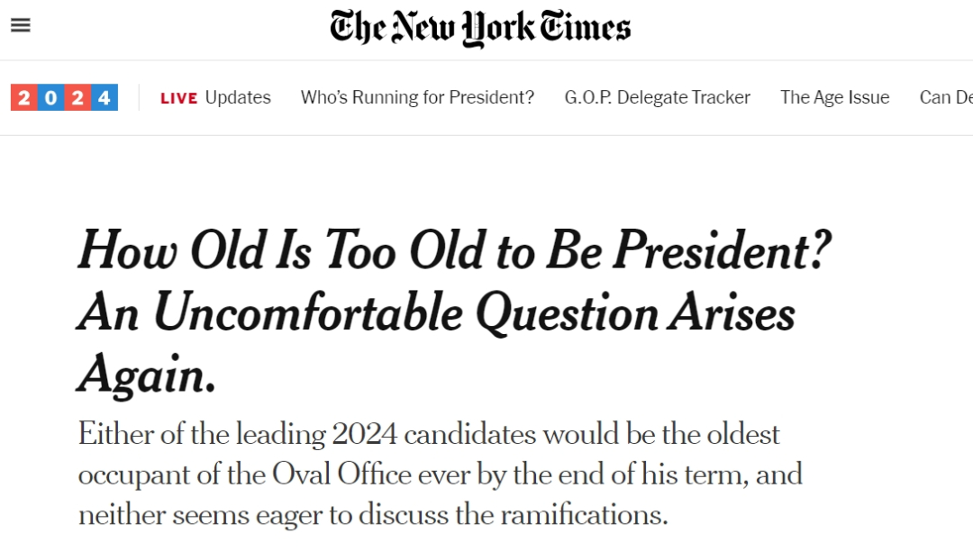Select the truncated 'Can De' nav item
This screenshot has width=973, height=560.
[x=946, y=97]
